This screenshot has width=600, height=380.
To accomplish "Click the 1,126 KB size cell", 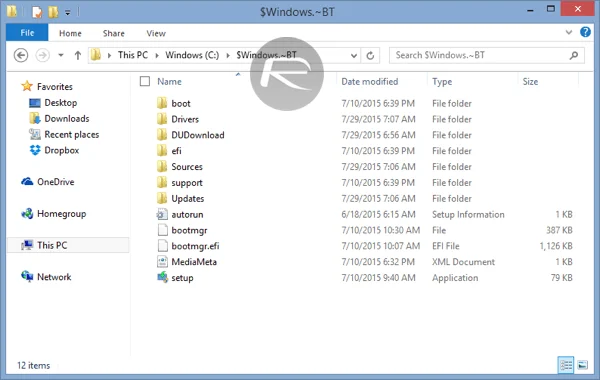I will [556, 246].
